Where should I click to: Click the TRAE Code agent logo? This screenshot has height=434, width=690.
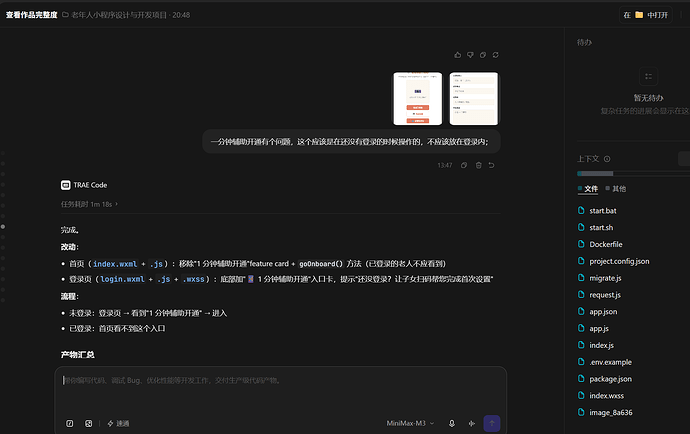pyautogui.click(x=66, y=185)
